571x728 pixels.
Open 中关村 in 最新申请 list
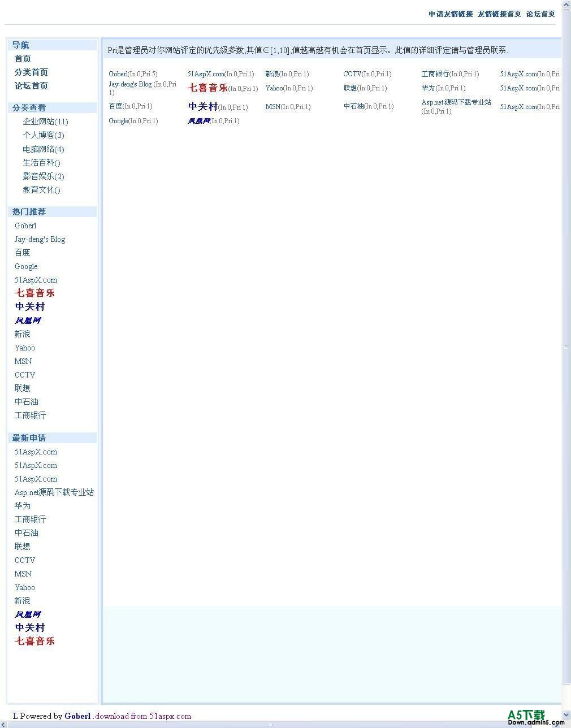pyautogui.click(x=30, y=627)
